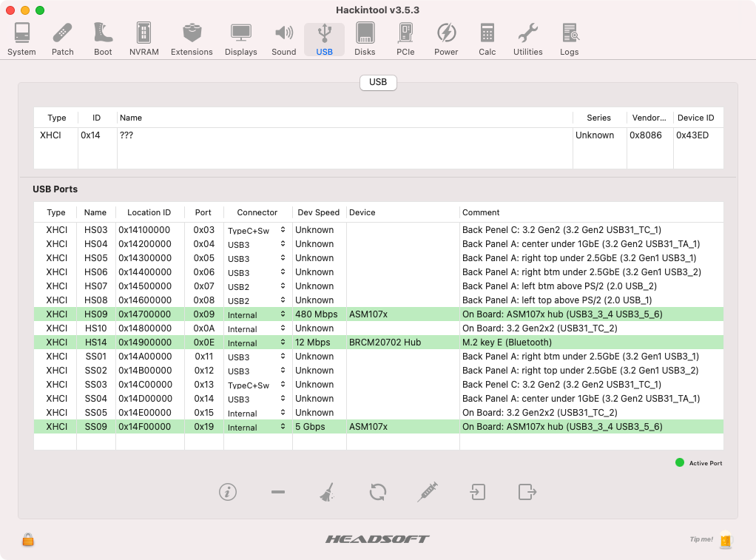Sort ports by Dev Speed column header
Screen dimensions: 756x560
click(319, 212)
